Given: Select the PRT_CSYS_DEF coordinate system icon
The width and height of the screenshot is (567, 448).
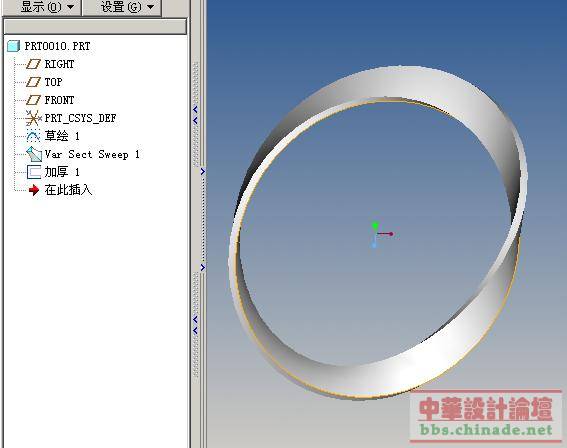Looking at the screenshot, I should [x=34, y=118].
